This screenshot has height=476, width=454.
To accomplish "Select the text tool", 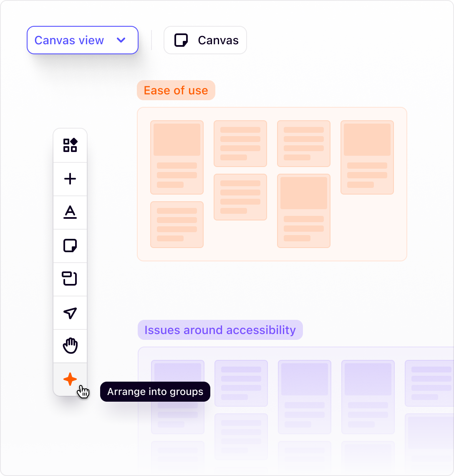I will click(70, 212).
